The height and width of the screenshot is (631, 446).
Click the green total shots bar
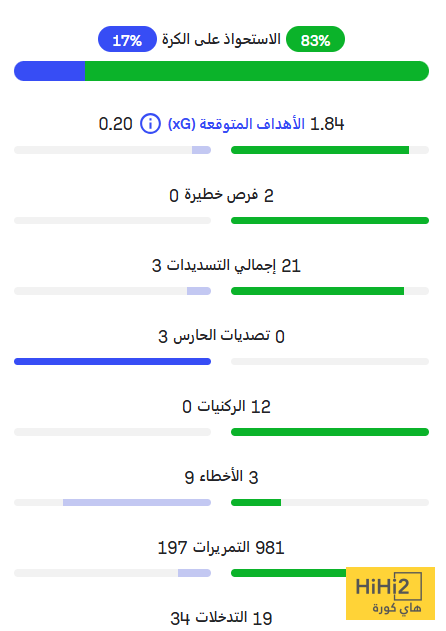tap(318, 291)
